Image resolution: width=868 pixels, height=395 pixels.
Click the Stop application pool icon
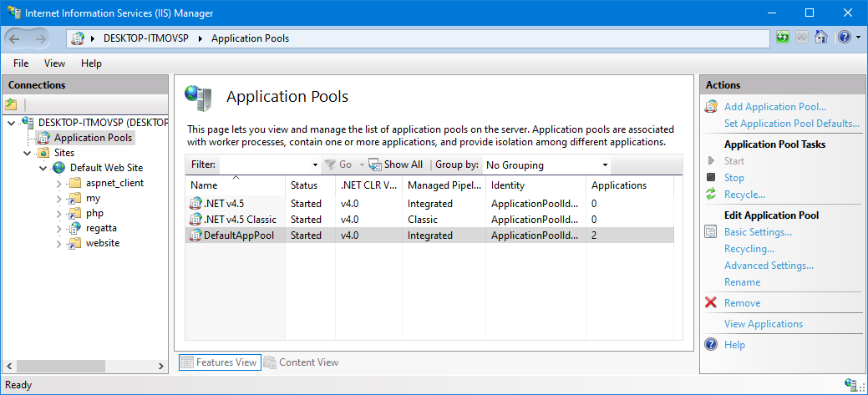(x=711, y=178)
